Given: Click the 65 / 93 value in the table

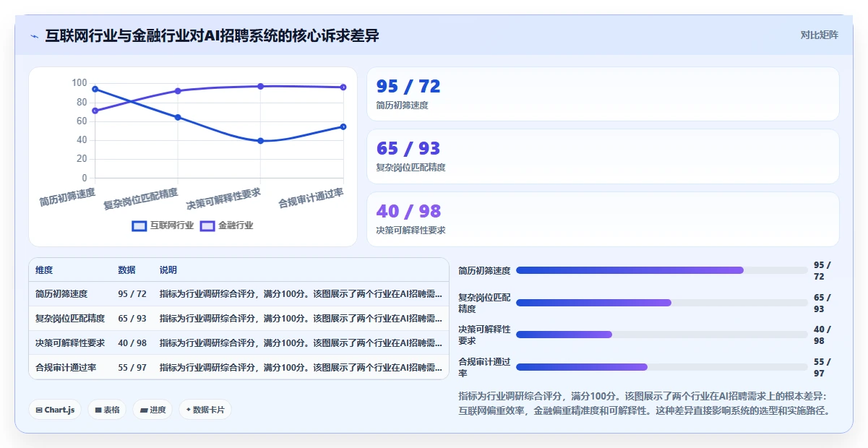Looking at the screenshot, I should point(132,319).
